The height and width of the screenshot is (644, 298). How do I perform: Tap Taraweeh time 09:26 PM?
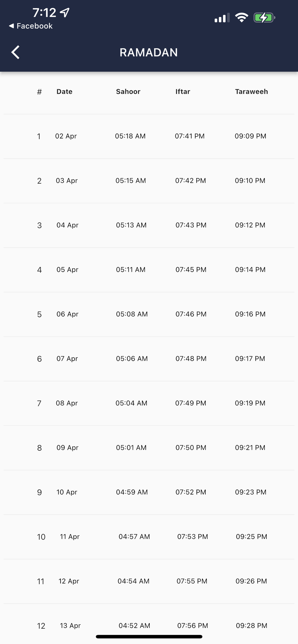251,581
